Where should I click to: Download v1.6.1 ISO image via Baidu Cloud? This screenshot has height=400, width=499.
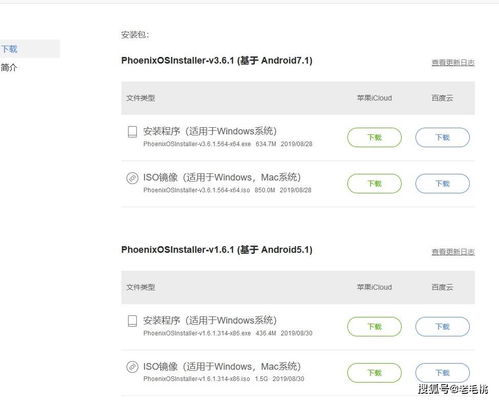[442, 373]
